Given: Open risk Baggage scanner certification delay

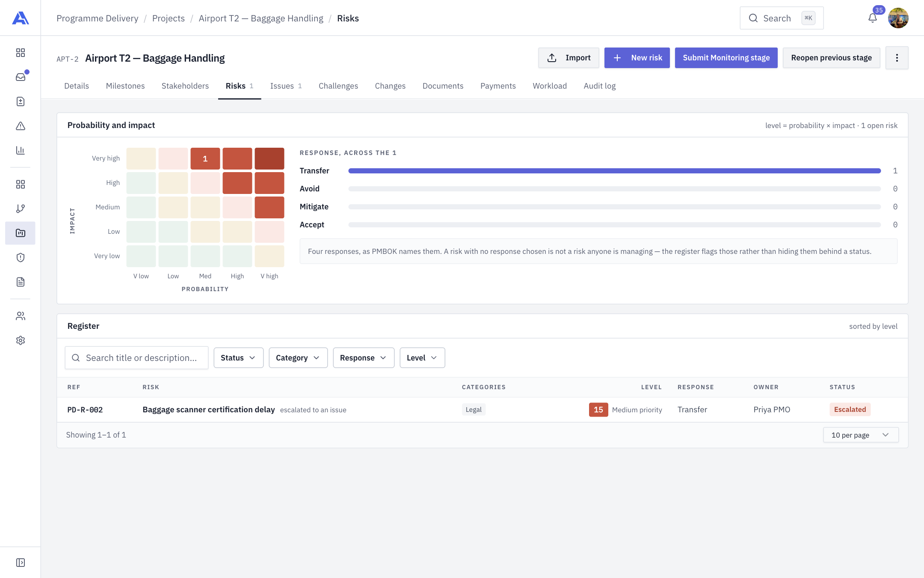Looking at the screenshot, I should 209,409.
